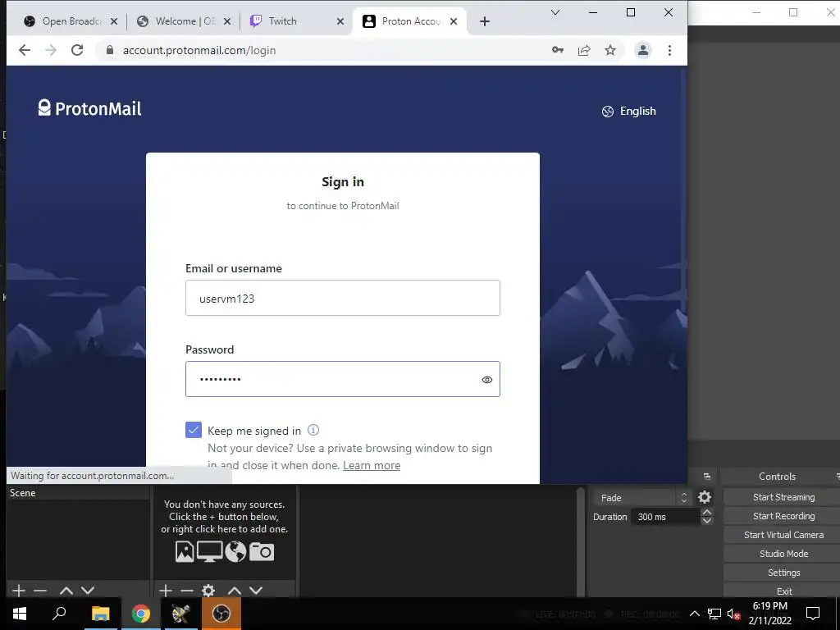
Task: Open the tab search chevron
Action: [x=555, y=12]
